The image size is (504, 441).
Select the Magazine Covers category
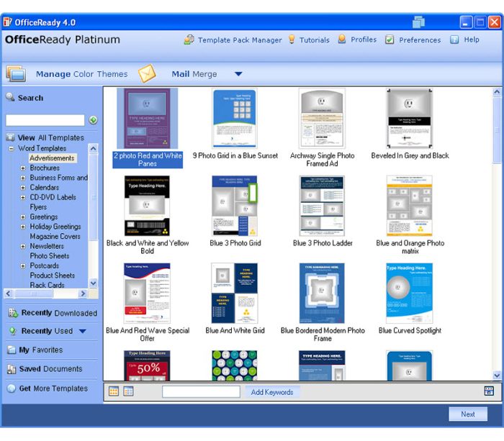point(55,237)
